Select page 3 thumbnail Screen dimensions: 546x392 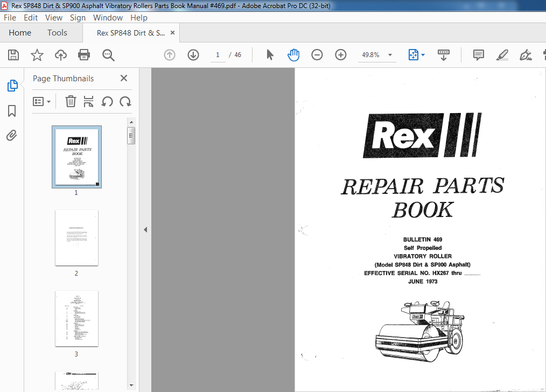(x=76, y=319)
